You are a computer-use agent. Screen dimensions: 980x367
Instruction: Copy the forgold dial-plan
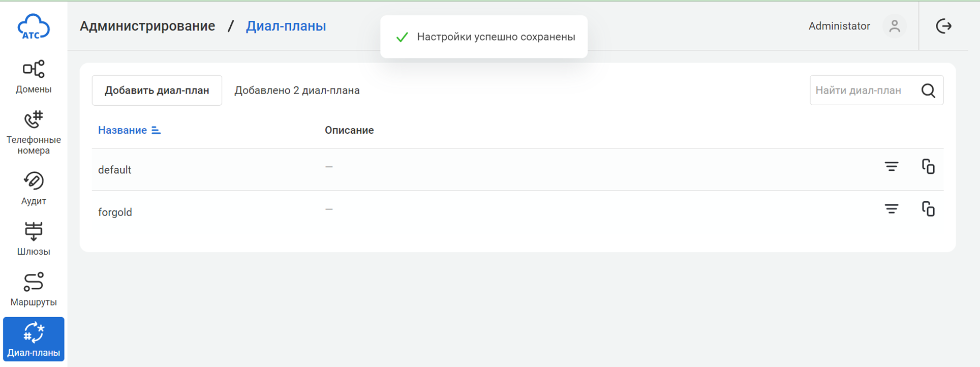[x=928, y=209]
